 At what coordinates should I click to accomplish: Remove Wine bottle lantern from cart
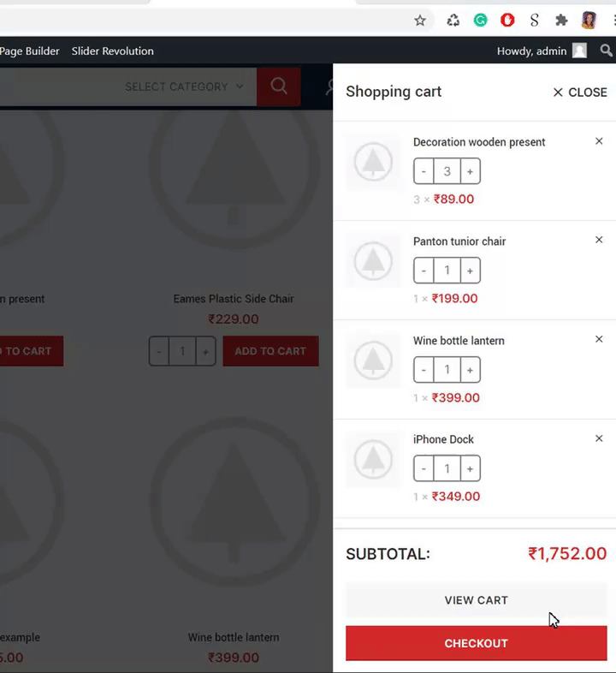point(599,339)
